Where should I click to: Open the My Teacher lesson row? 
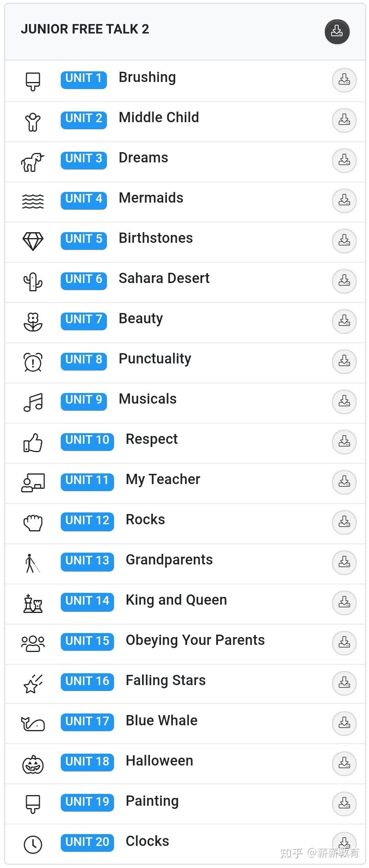pyautogui.click(x=163, y=479)
